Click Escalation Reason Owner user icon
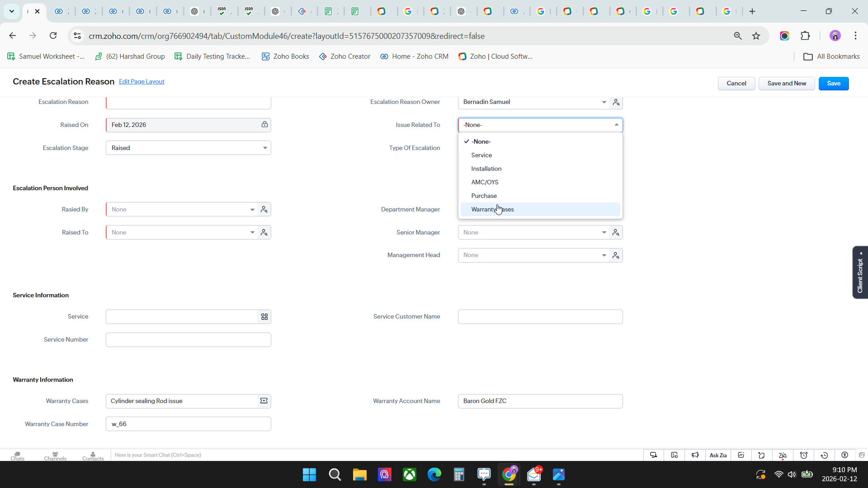Image resolution: width=868 pixels, height=488 pixels. pyautogui.click(x=616, y=102)
